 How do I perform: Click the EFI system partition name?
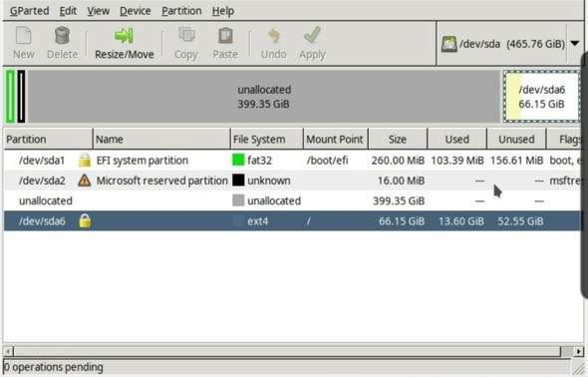(143, 161)
